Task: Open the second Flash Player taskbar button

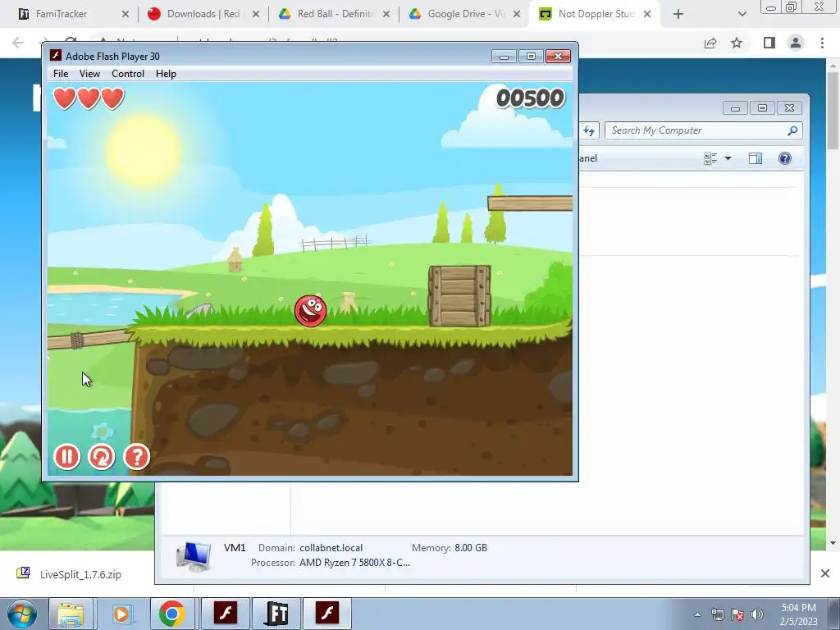Action: click(x=327, y=614)
